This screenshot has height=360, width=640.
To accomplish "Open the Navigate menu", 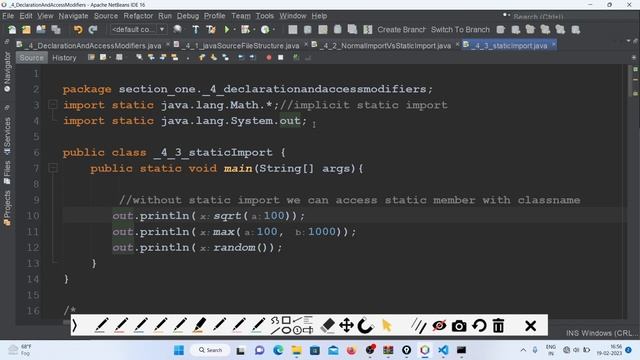I will click(73, 16).
